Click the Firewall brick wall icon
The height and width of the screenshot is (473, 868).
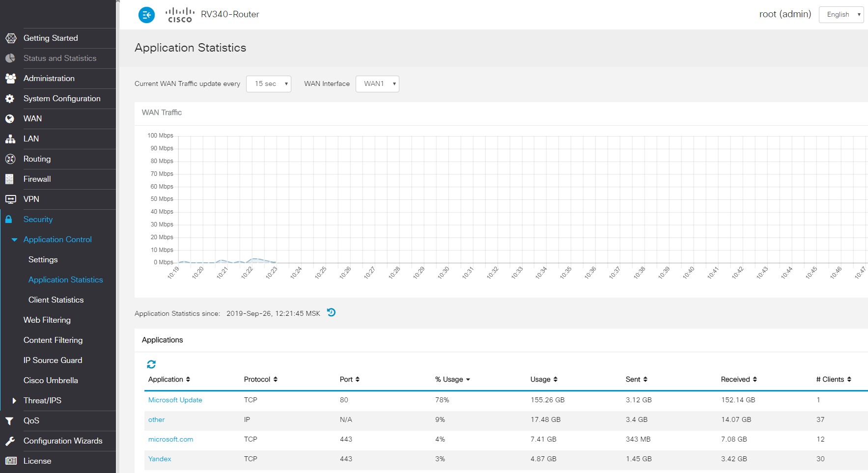[x=9, y=179]
